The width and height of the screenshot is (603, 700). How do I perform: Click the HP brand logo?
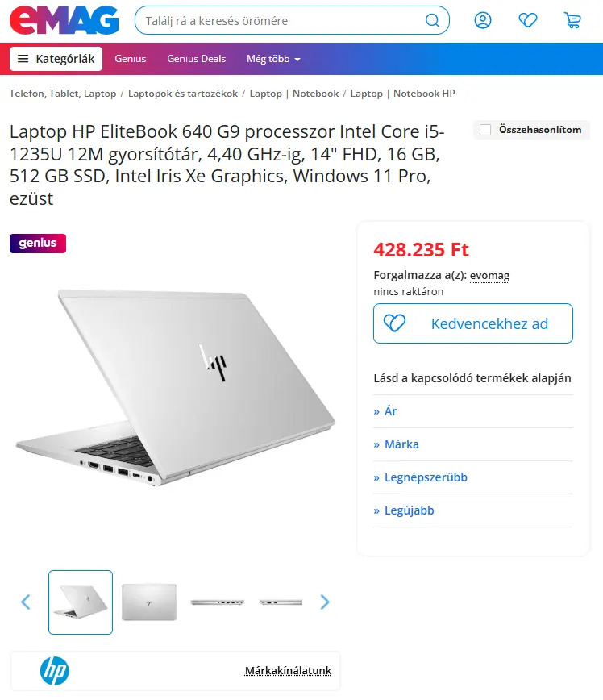[x=55, y=670]
